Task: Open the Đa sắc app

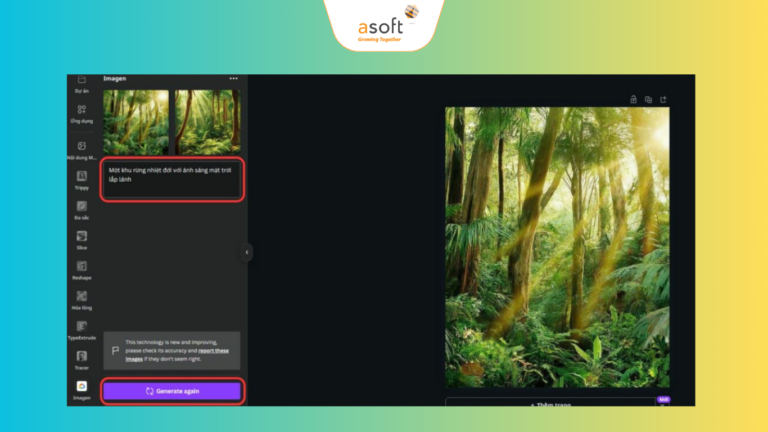Action: tap(81, 207)
